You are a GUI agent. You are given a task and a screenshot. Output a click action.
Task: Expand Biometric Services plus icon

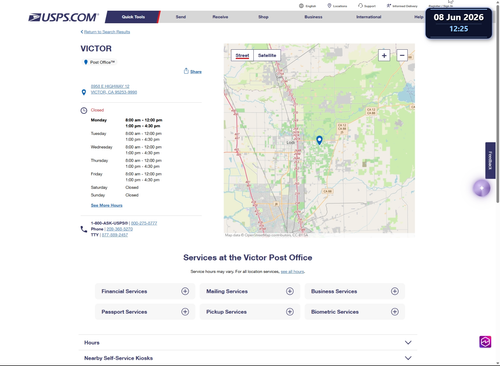coord(395,312)
